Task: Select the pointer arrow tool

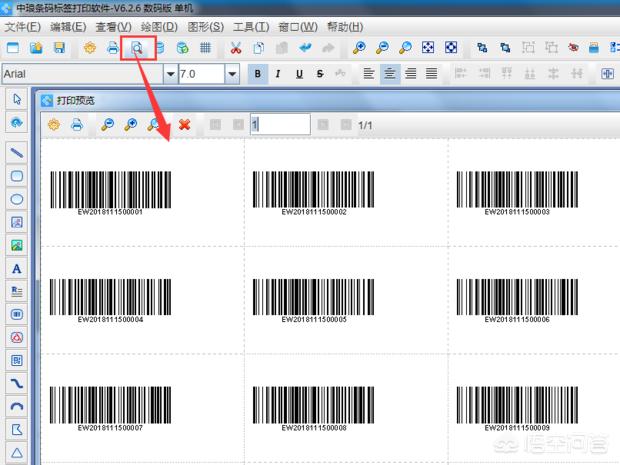Action: [x=17, y=99]
